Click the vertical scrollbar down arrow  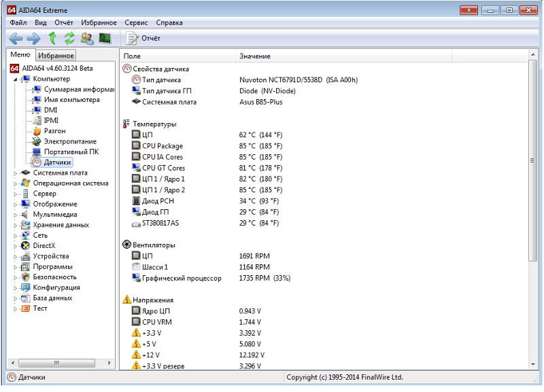click(533, 365)
